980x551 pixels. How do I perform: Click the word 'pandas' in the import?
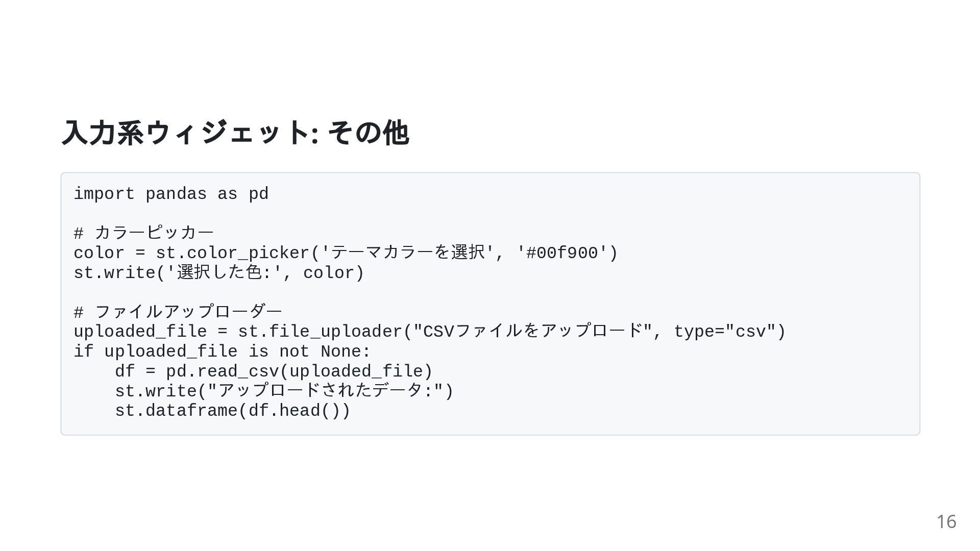click(x=176, y=194)
